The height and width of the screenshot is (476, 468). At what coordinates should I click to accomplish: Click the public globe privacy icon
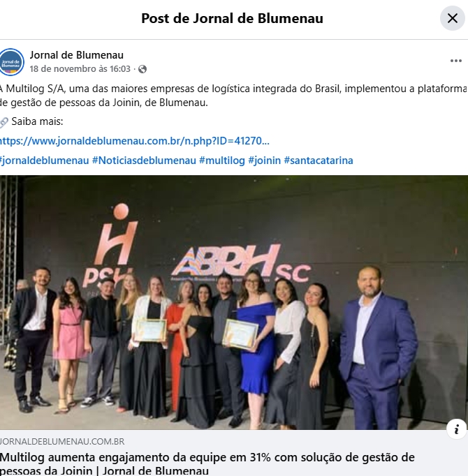142,69
